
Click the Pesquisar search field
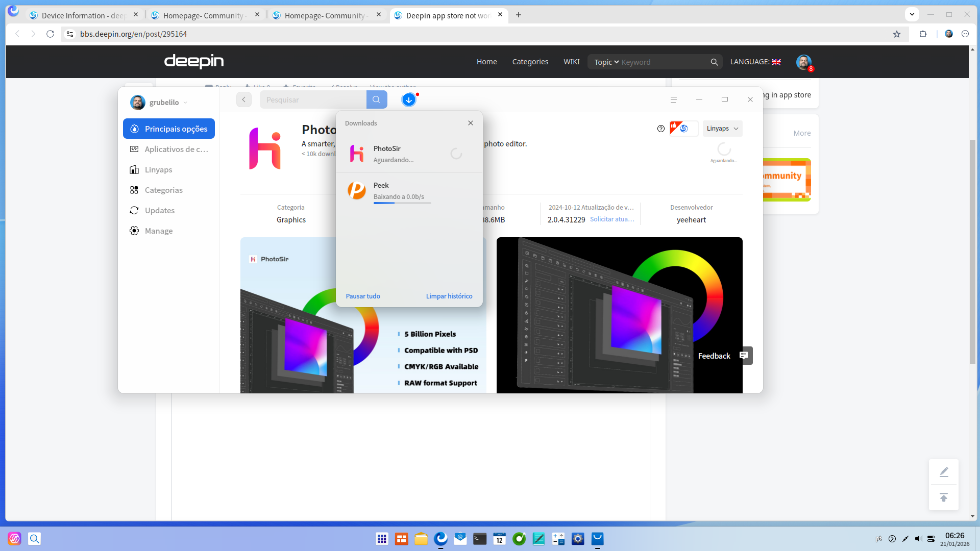point(313,99)
